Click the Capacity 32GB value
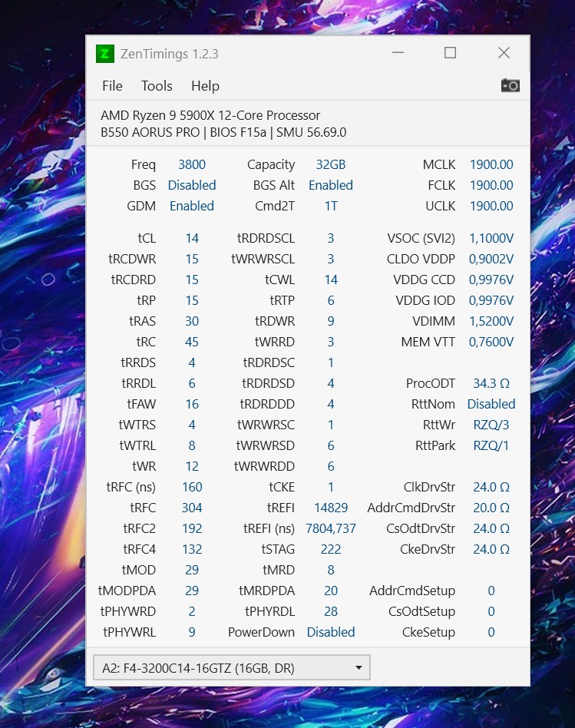Image resolution: width=575 pixels, height=728 pixels. click(x=331, y=164)
